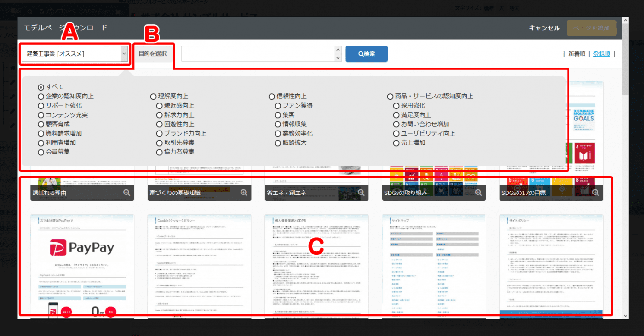This screenshot has width=644, height=336.
Task: Select 信頼性向上 radio option
Action: coord(272,97)
